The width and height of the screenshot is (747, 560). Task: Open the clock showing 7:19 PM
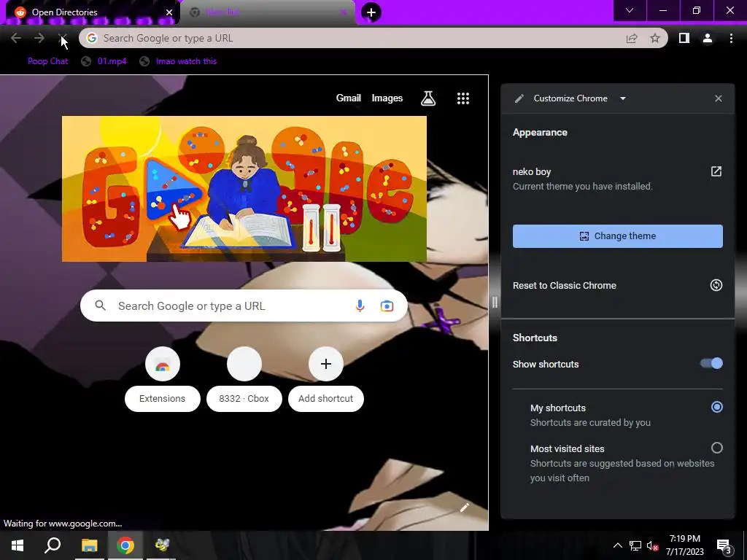[684, 545]
